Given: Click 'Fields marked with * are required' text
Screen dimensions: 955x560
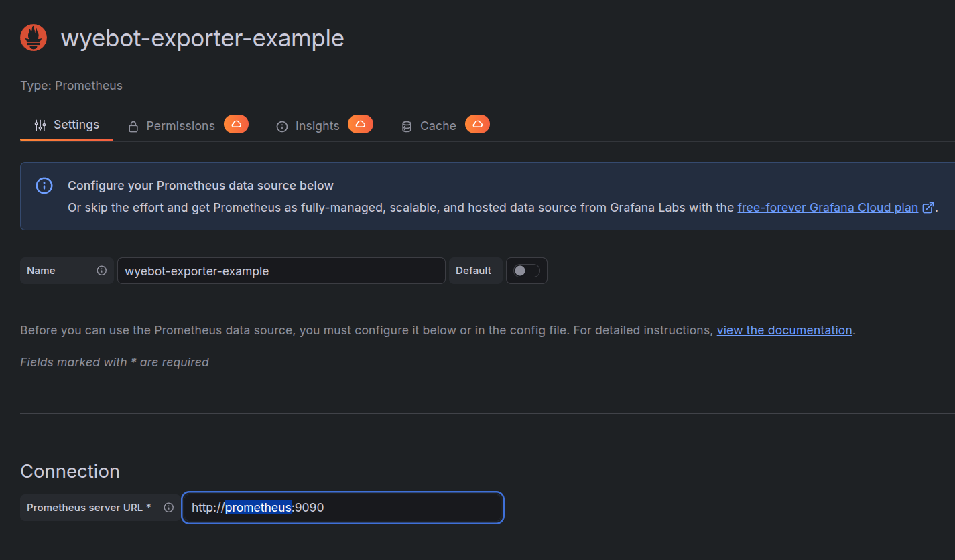Looking at the screenshot, I should pyautogui.click(x=115, y=362).
